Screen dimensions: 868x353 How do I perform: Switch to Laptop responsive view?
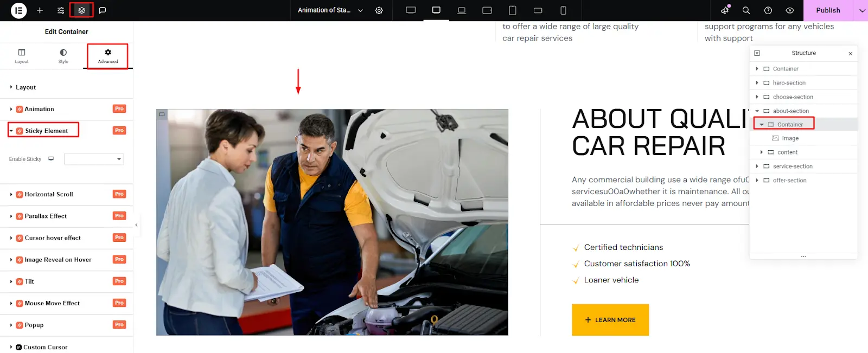click(462, 10)
